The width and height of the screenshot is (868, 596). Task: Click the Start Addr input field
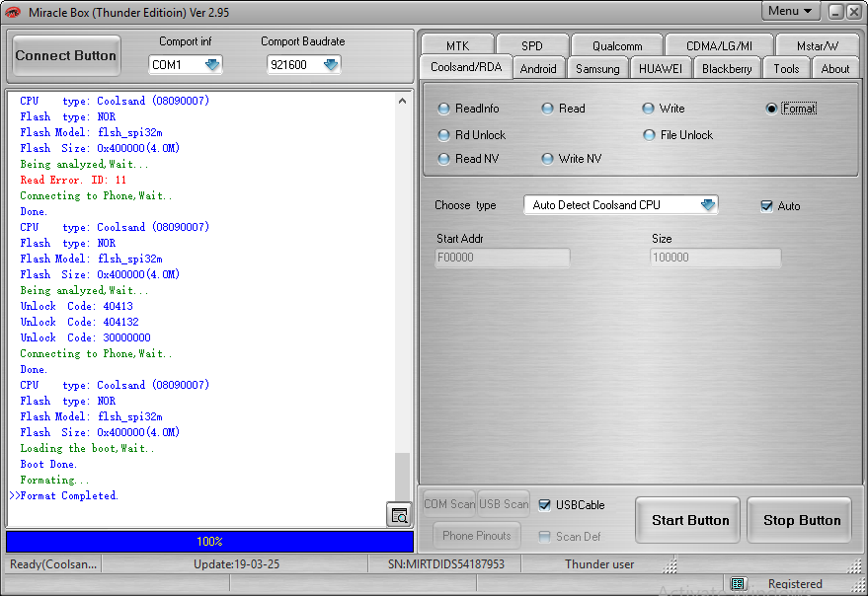click(x=503, y=258)
